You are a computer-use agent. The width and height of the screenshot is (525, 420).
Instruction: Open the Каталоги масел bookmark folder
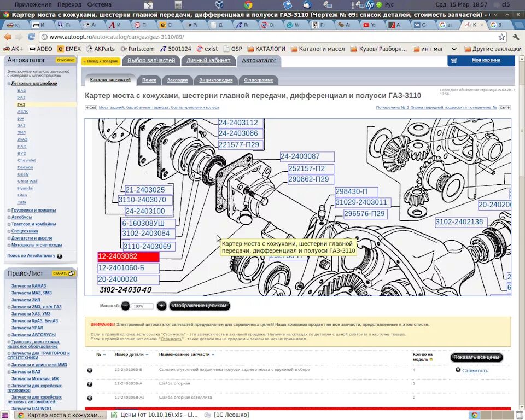point(318,49)
